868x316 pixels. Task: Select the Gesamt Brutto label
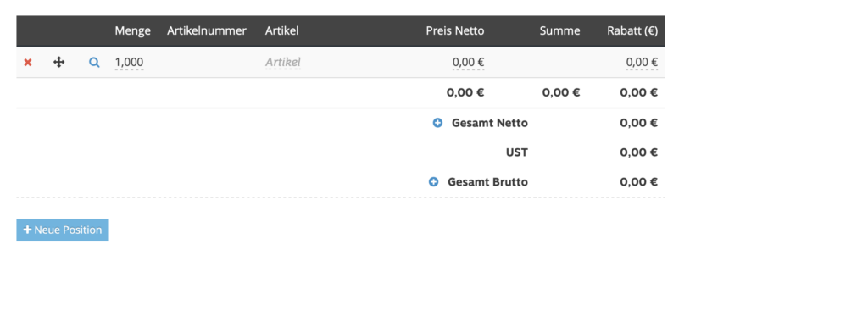(487, 181)
